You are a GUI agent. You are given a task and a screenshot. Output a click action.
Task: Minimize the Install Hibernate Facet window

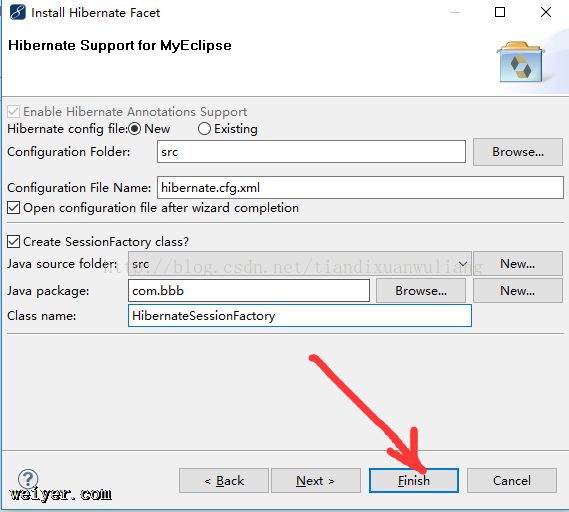point(455,12)
